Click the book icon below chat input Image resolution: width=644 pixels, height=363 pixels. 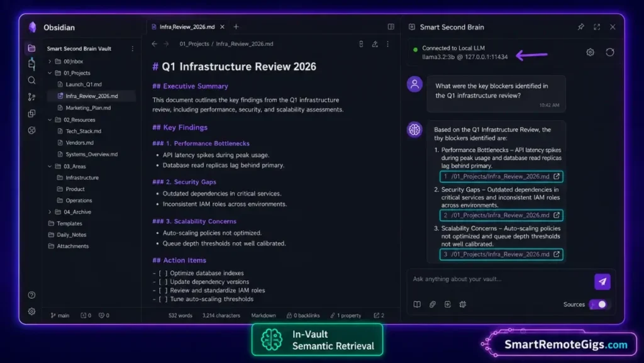click(x=417, y=304)
